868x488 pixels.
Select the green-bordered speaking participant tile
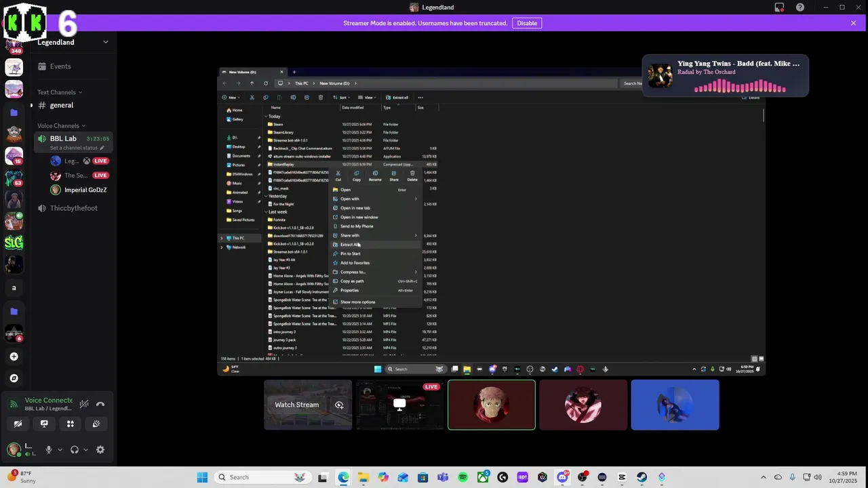(x=492, y=405)
